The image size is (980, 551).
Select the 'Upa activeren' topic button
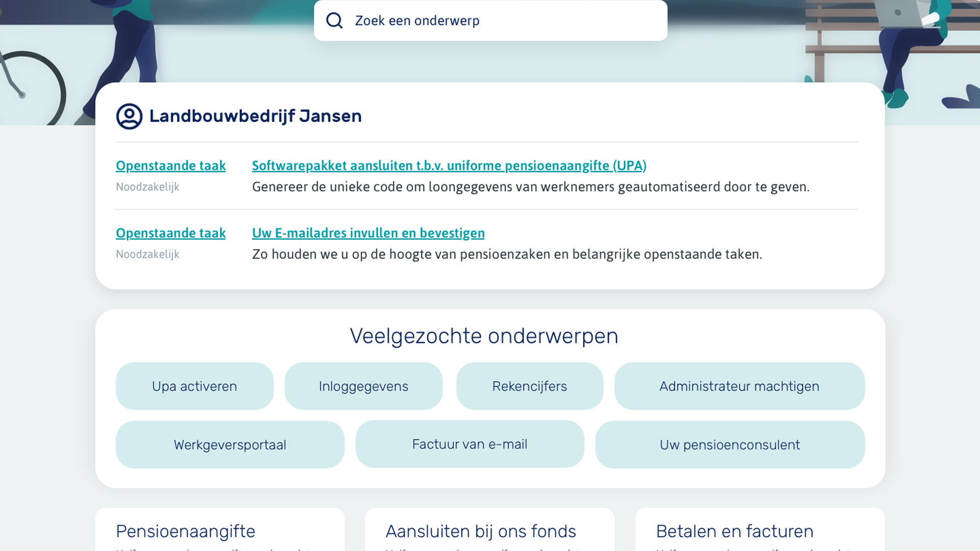click(194, 386)
